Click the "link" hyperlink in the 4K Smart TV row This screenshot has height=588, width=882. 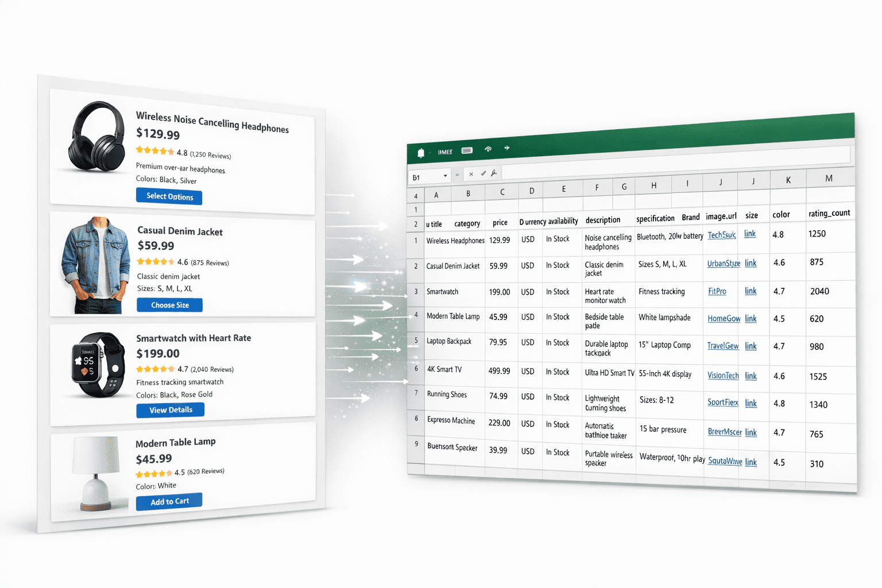[x=751, y=376]
